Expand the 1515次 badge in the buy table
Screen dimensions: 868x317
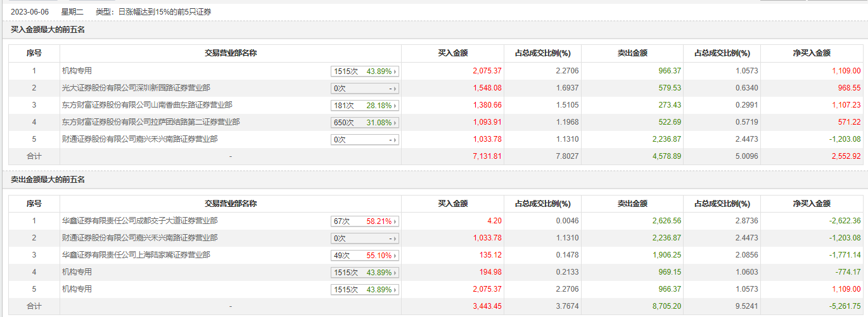(365, 71)
